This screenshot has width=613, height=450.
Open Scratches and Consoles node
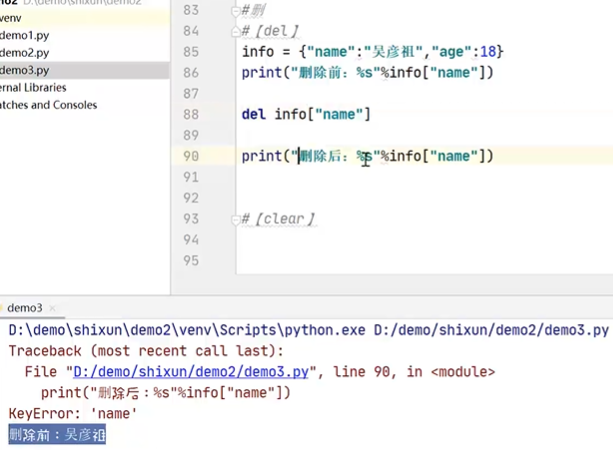(x=48, y=105)
